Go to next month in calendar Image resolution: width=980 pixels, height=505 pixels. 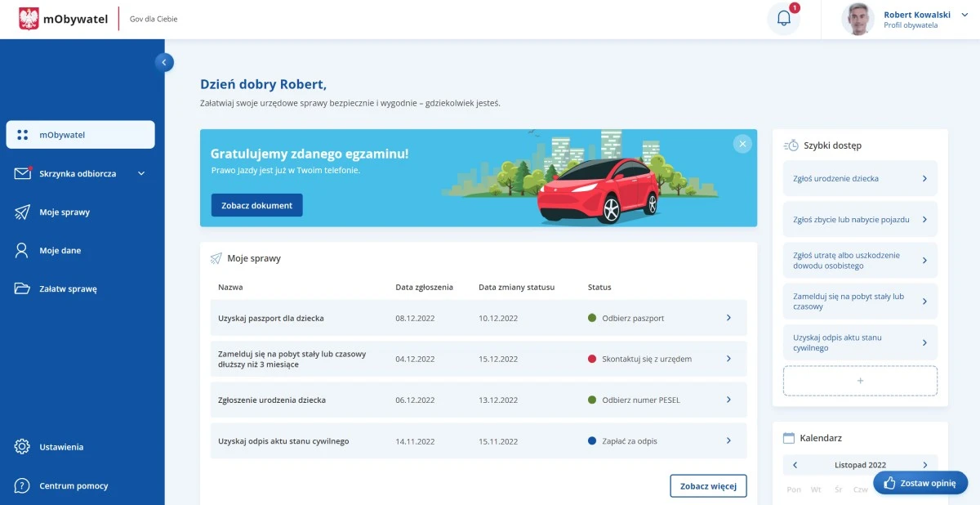point(924,465)
